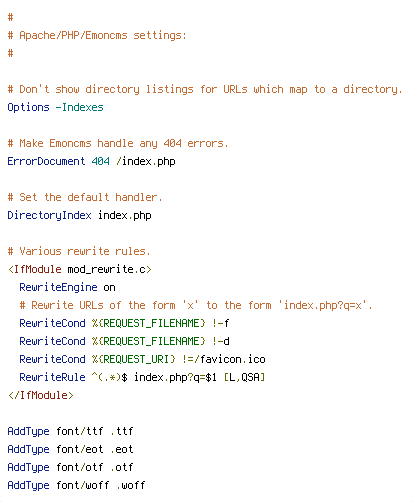Click '%{REQUEST_URI}' variable
This screenshot has height=502, width=412.
133,359
